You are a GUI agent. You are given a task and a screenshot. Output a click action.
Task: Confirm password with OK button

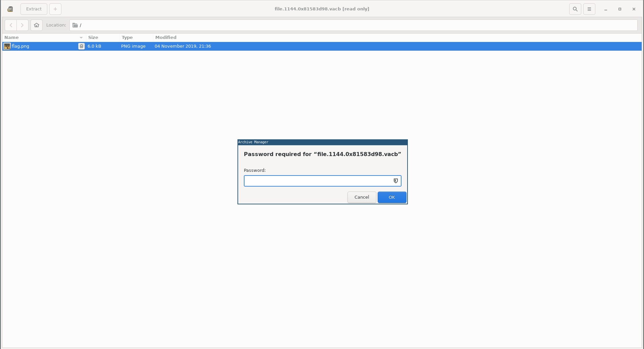[x=392, y=197]
